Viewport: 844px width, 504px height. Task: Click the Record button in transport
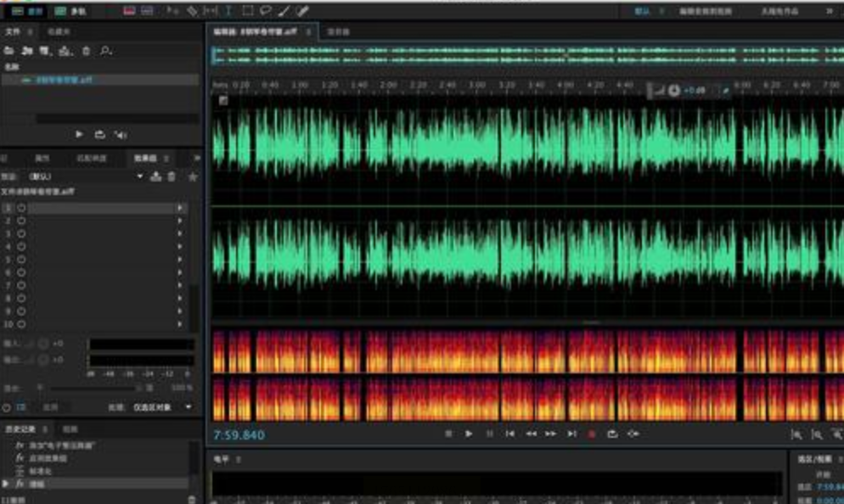(592, 434)
